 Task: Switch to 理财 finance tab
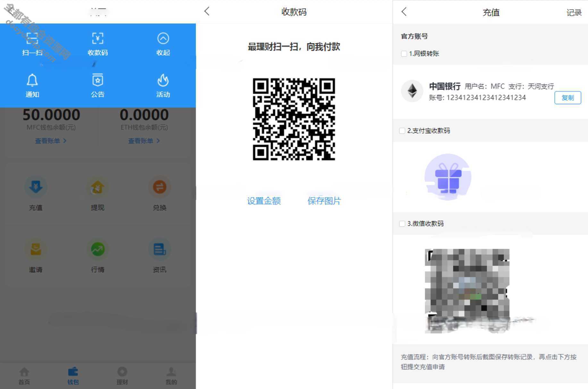122,376
